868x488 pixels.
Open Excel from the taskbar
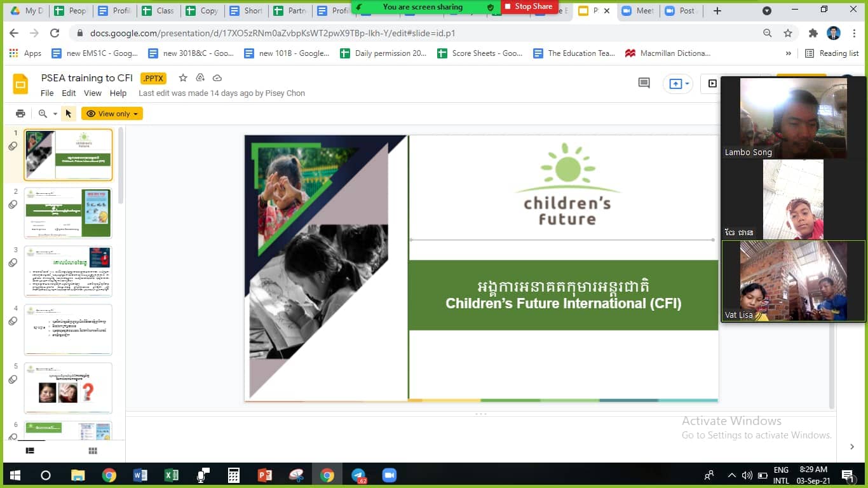[x=172, y=475]
